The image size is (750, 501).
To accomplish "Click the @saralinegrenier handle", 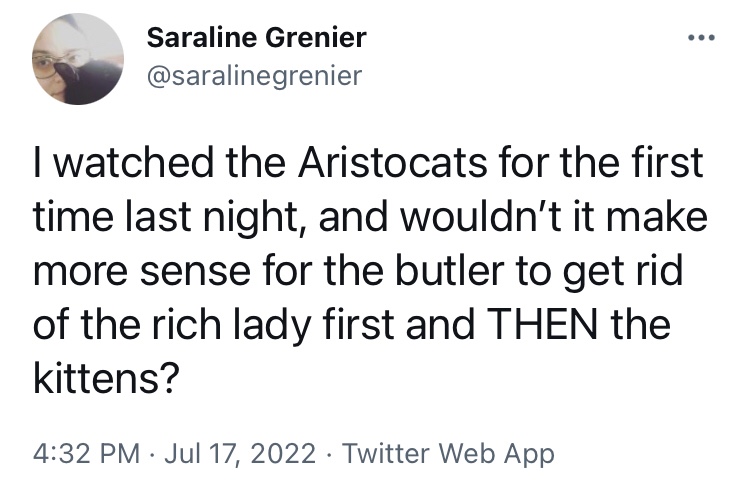I will 253,75.
